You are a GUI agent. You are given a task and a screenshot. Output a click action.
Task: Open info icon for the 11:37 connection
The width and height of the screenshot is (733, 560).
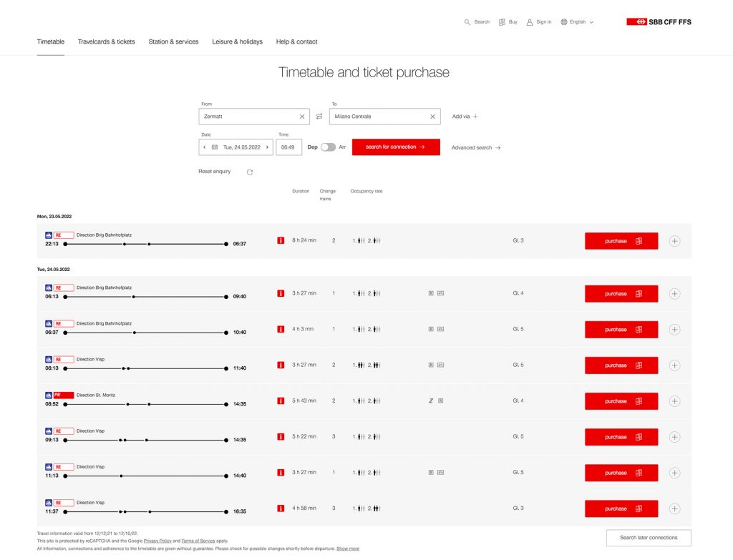point(281,509)
